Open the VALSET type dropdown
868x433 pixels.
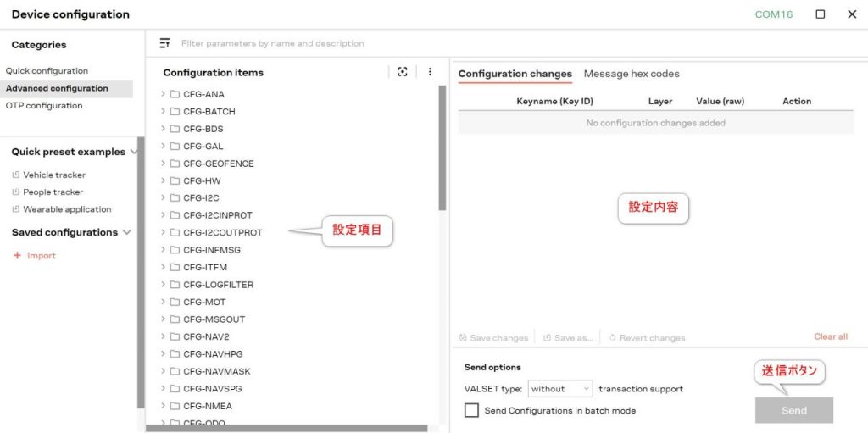pyautogui.click(x=560, y=389)
